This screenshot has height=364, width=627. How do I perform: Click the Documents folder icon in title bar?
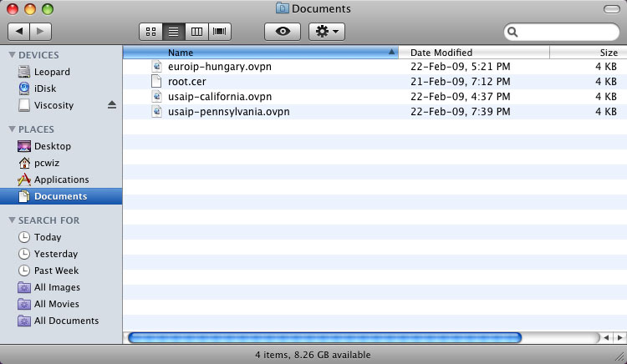point(283,8)
